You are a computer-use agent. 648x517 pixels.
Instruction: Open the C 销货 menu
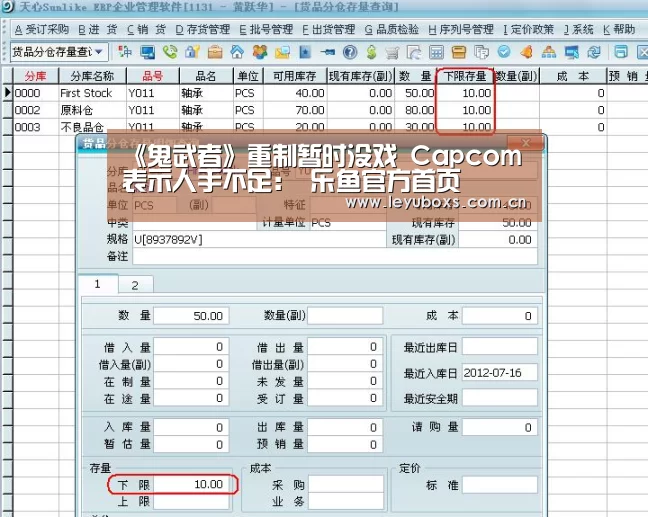click(x=146, y=29)
